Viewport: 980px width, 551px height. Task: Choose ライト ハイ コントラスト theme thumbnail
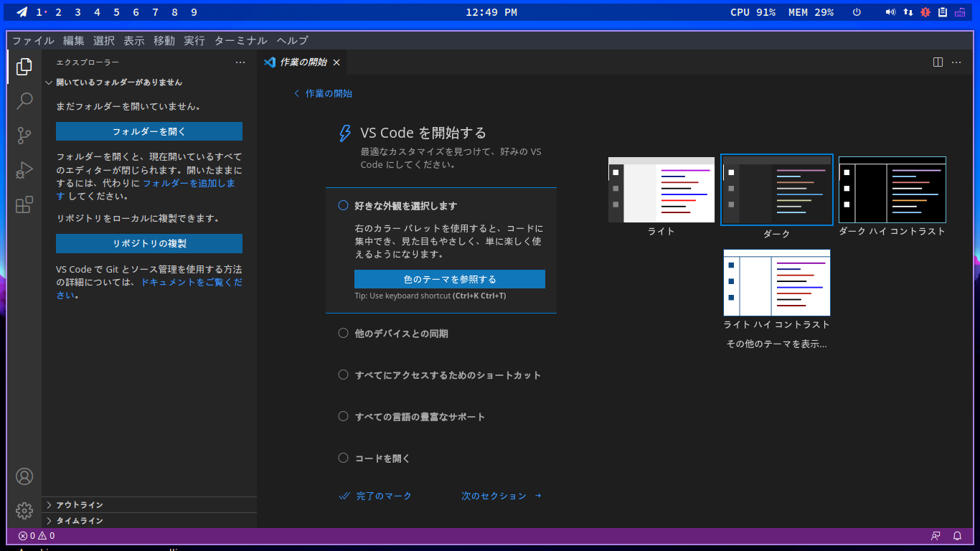[777, 283]
